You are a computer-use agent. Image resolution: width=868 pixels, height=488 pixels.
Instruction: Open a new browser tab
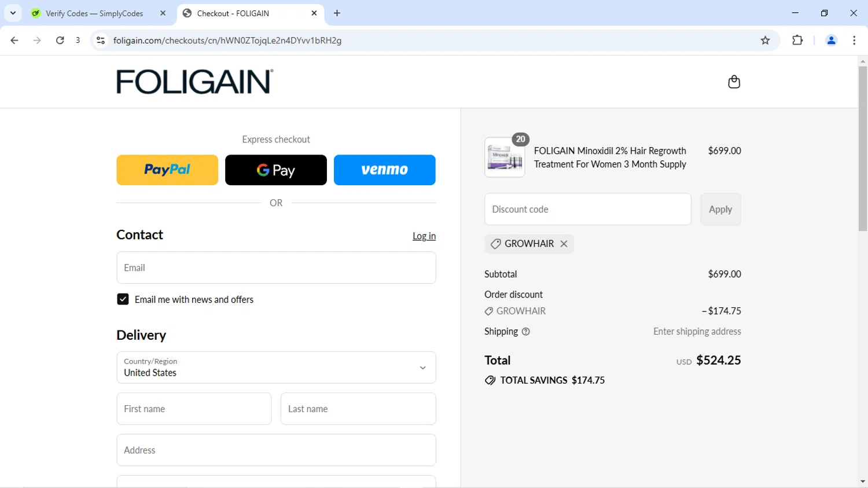pyautogui.click(x=337, y=13)
